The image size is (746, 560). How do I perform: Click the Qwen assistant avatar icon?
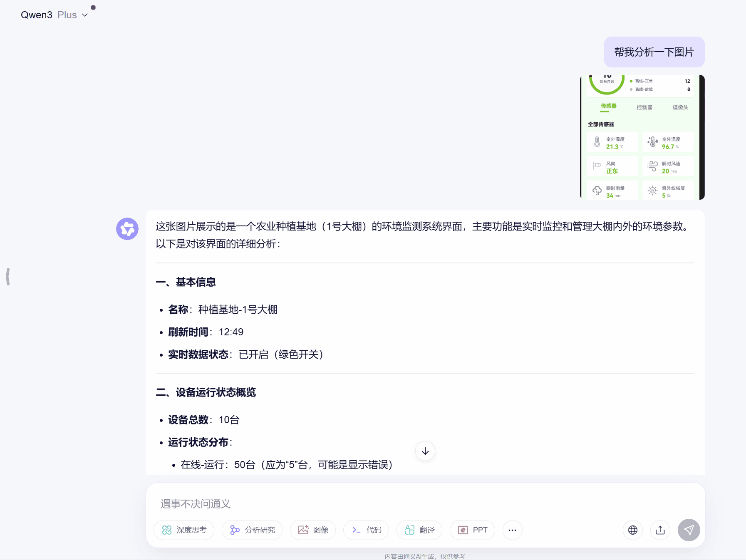(x=127, y=229)
